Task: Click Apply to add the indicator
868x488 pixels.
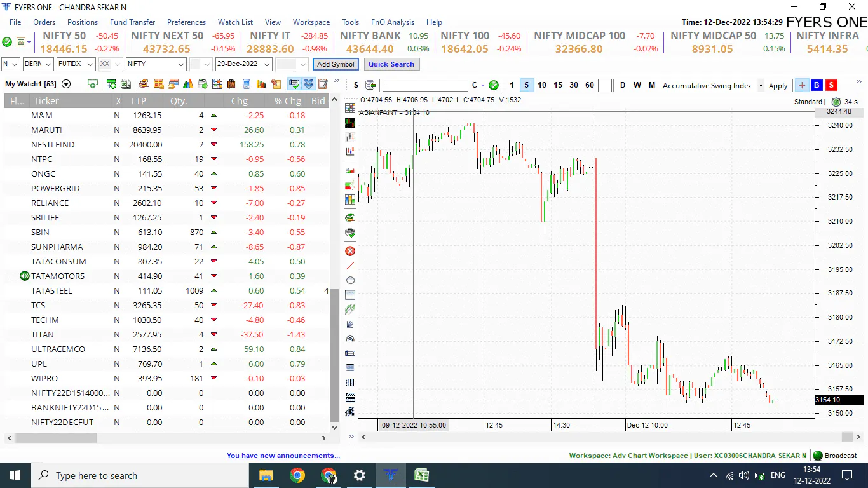Action: (778, 85)
